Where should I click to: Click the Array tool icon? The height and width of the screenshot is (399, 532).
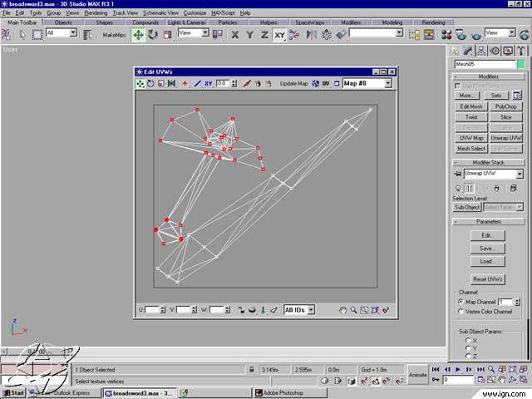327,35
